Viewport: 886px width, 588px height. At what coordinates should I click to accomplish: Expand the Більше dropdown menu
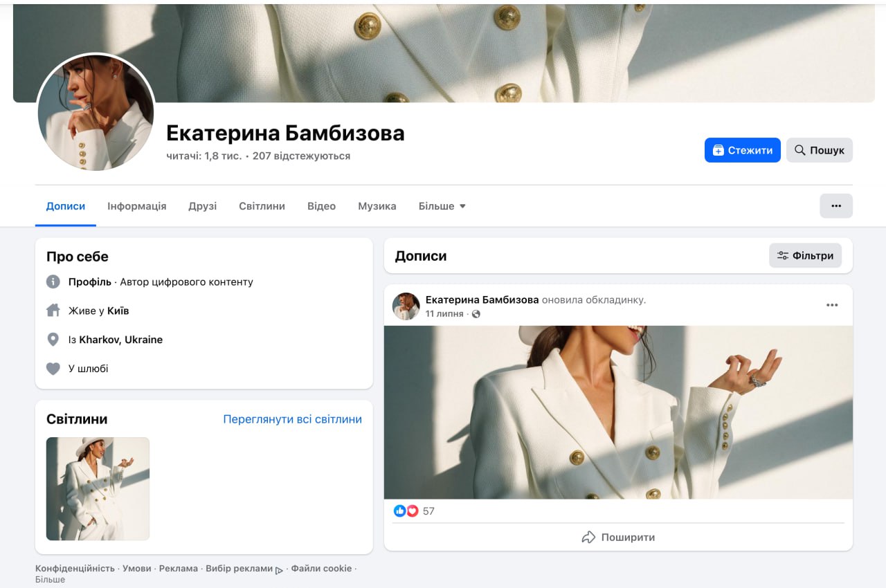click(x=442, y=206)
